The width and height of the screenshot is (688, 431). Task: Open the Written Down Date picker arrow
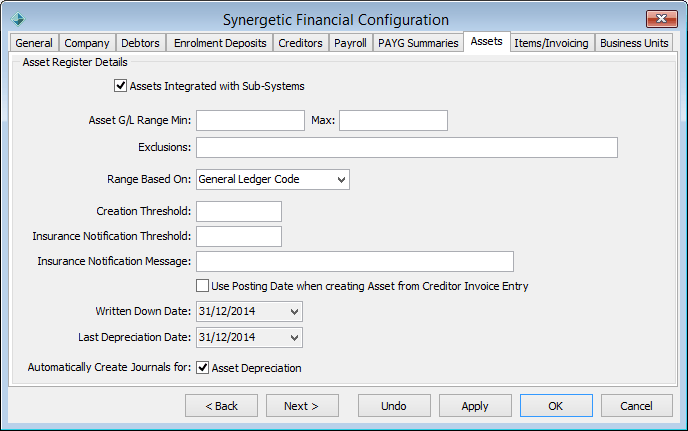(294, 312)
